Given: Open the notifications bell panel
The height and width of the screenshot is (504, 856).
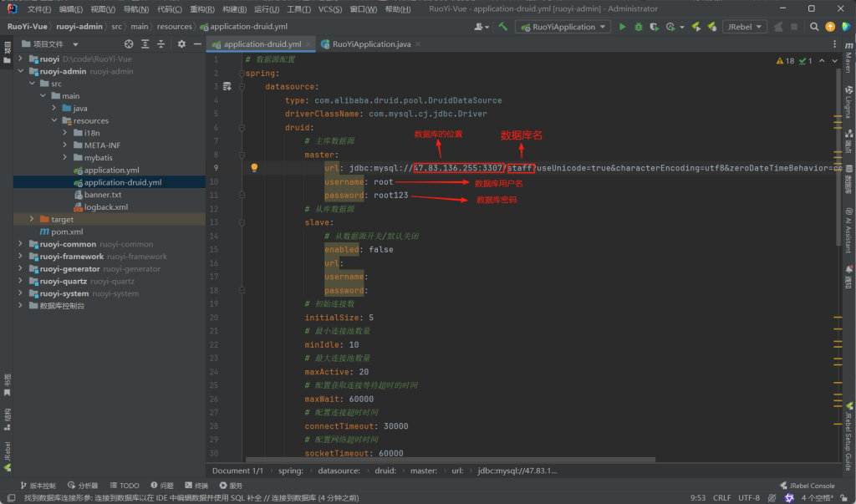Looking at the screenshot, I should 848,277.
